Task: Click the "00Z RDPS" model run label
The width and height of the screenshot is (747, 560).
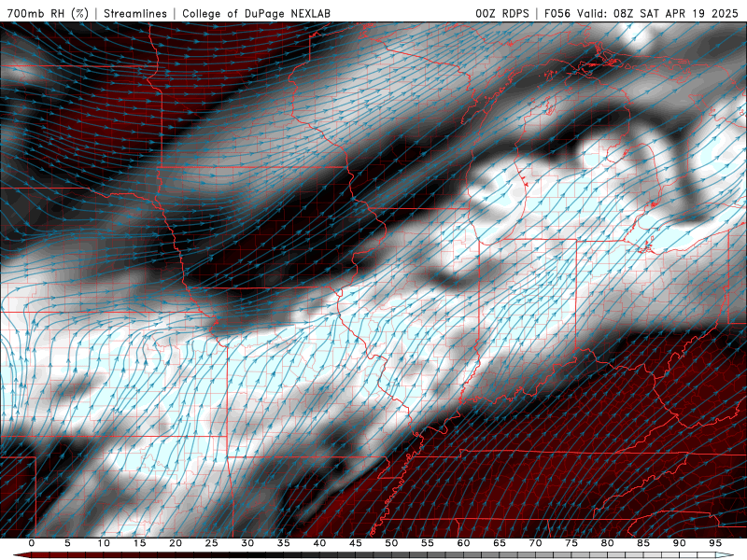Action: coord(502,13)
